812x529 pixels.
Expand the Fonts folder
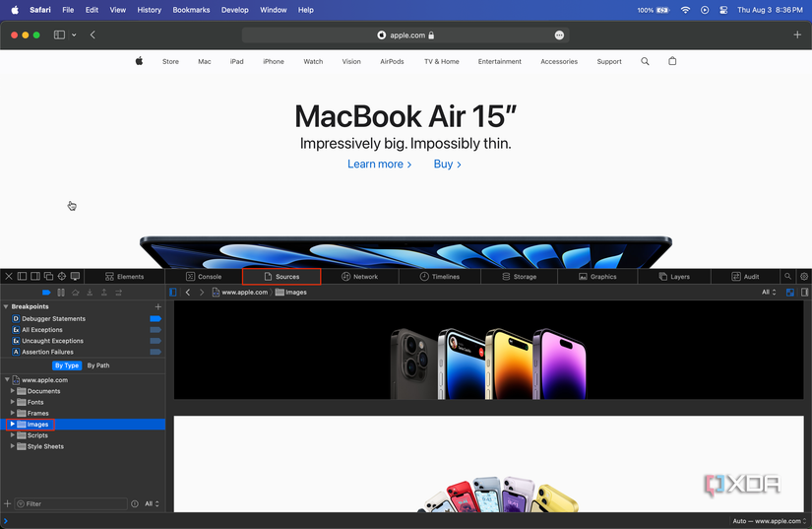pyautogui.click(x=13, y=402)
